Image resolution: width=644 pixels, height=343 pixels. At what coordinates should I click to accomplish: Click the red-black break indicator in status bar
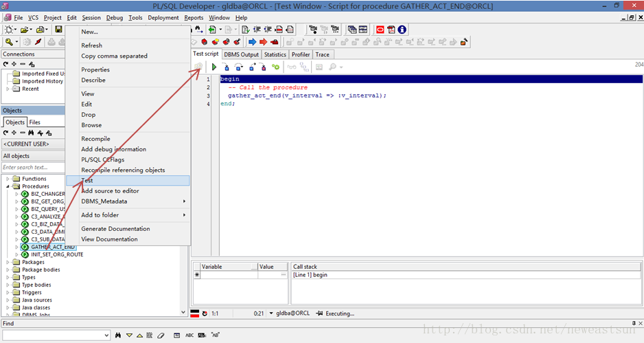pos(195,313)
